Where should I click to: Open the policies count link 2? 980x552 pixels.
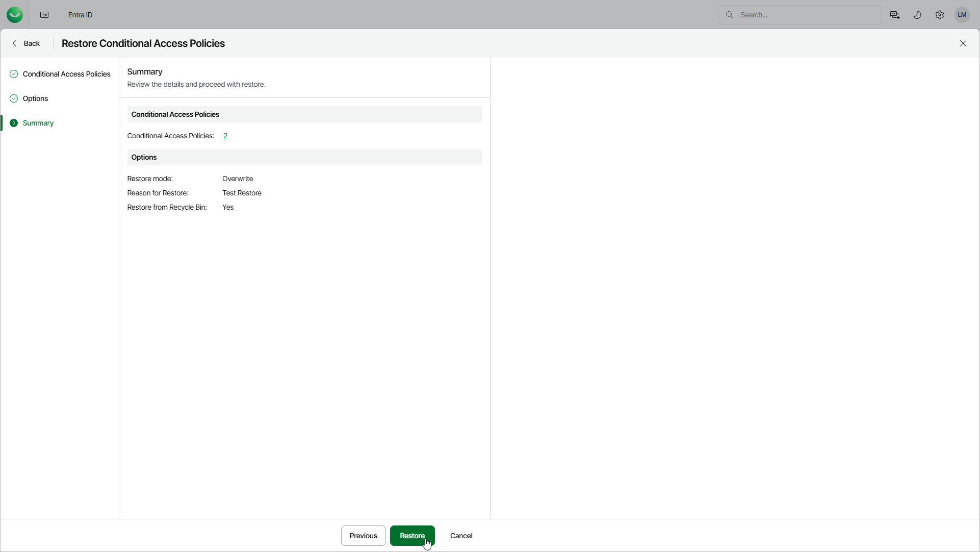(x=225, y=136)
